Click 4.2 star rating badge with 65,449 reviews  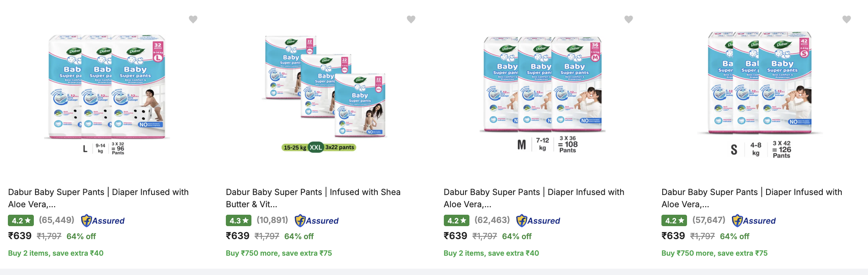(21, 221)
